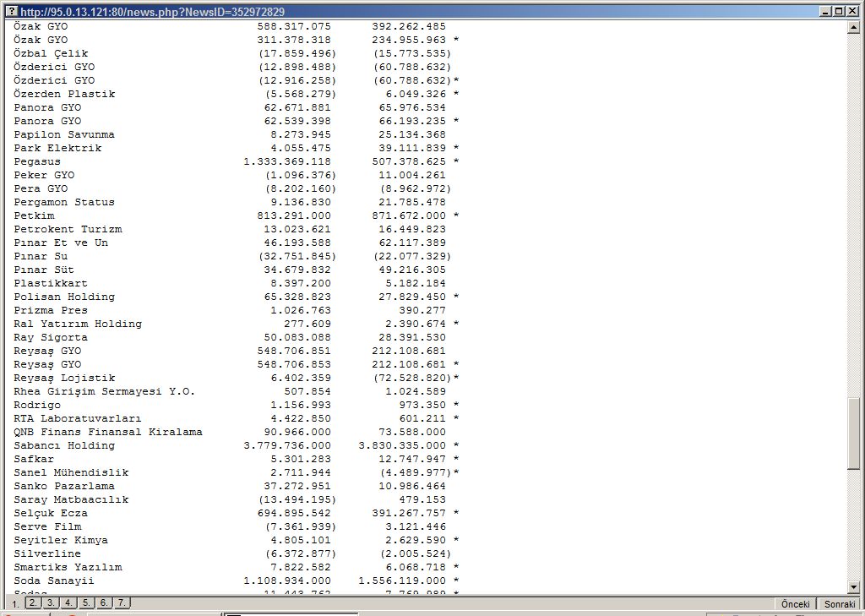Click Rhea Girişim Sermayesi Y.O. row
Screen dimensions: 865x616
click(x=104, y=391)
